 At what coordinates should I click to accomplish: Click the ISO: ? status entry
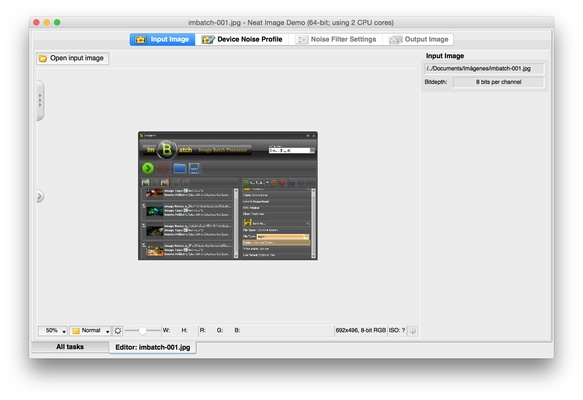(397, 330)
